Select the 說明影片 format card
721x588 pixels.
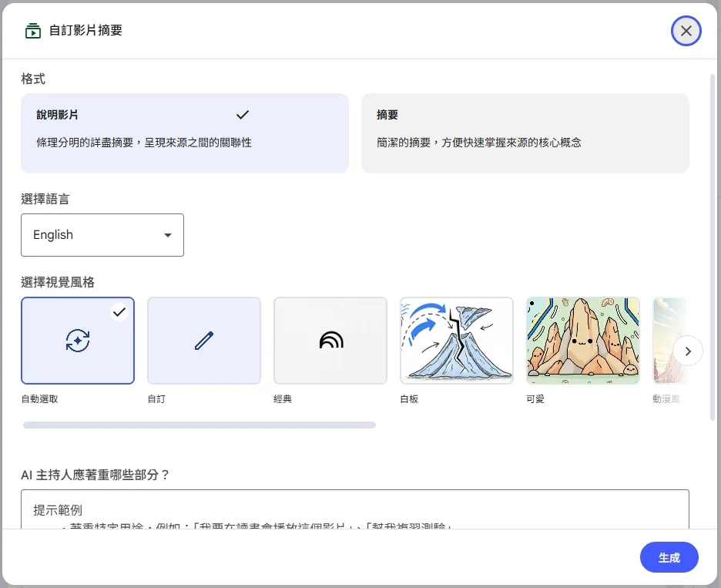185,131
